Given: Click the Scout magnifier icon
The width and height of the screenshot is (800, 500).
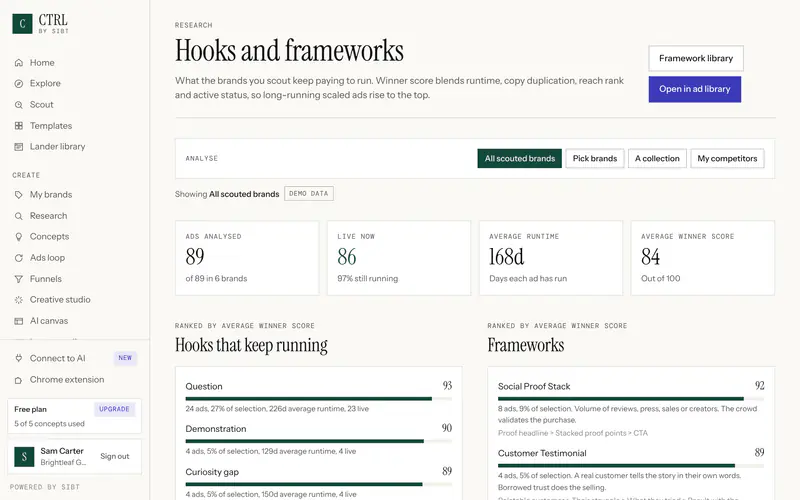Looking at the screenshot, I should [19, 105].
